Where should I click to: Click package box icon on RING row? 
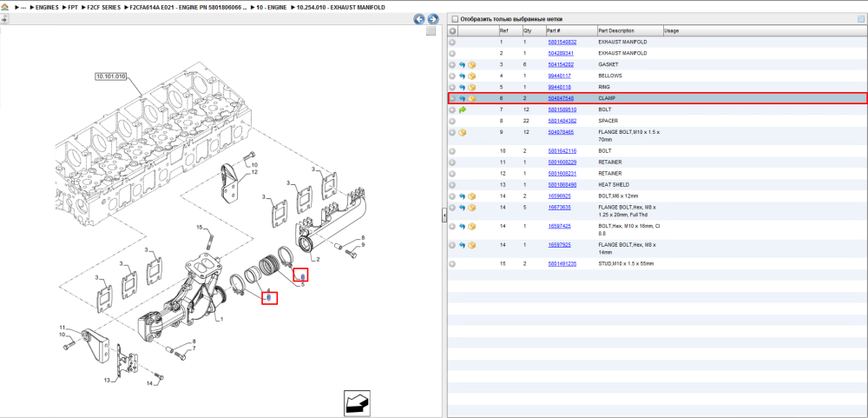[471, 87]
